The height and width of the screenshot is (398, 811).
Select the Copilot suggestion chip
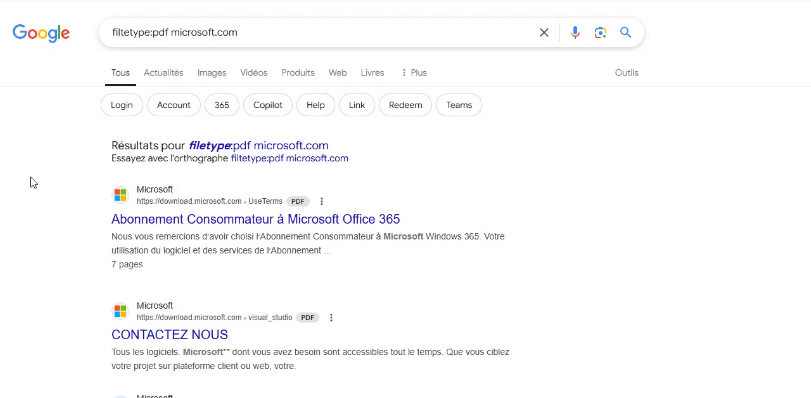(x=268, y=105)
